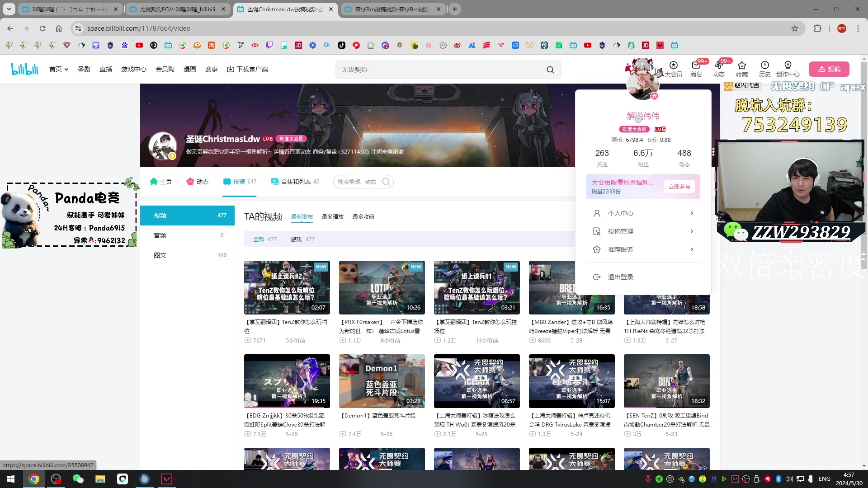Open the Demon1 video thumbnail
868x488 pixels.
pyautogui.click(x=382, y=381)
